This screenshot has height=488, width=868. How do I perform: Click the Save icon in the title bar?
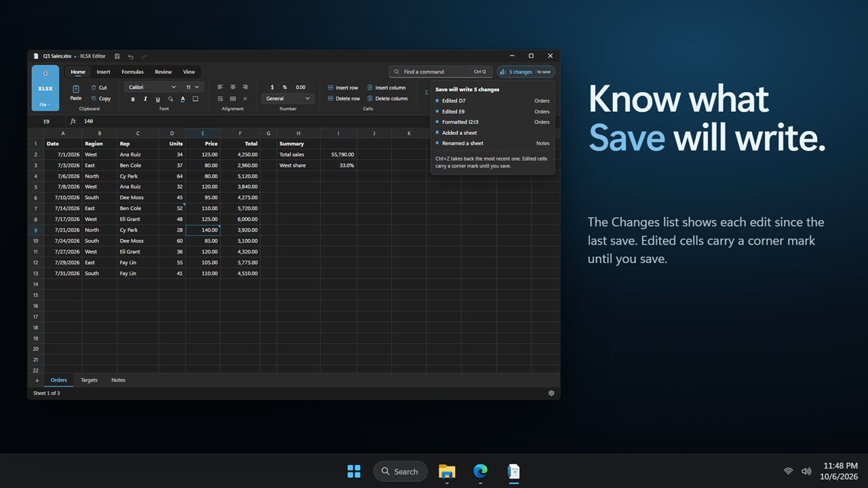(x=117, y=56)
